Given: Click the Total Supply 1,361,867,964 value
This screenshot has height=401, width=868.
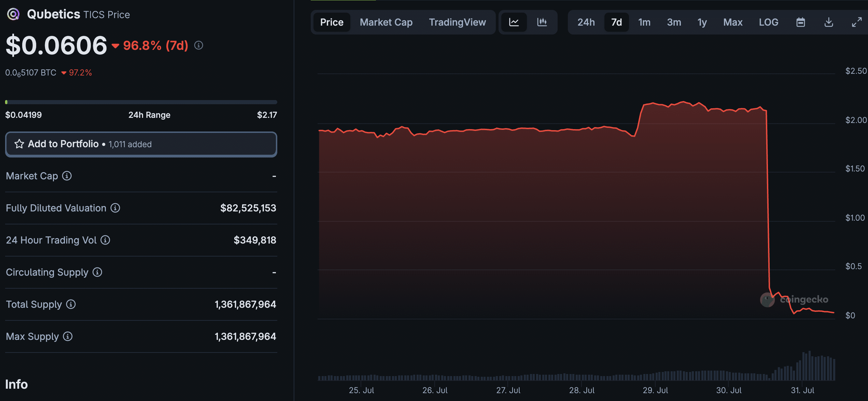Looking at the screenshot, I should tap(245, 304).
